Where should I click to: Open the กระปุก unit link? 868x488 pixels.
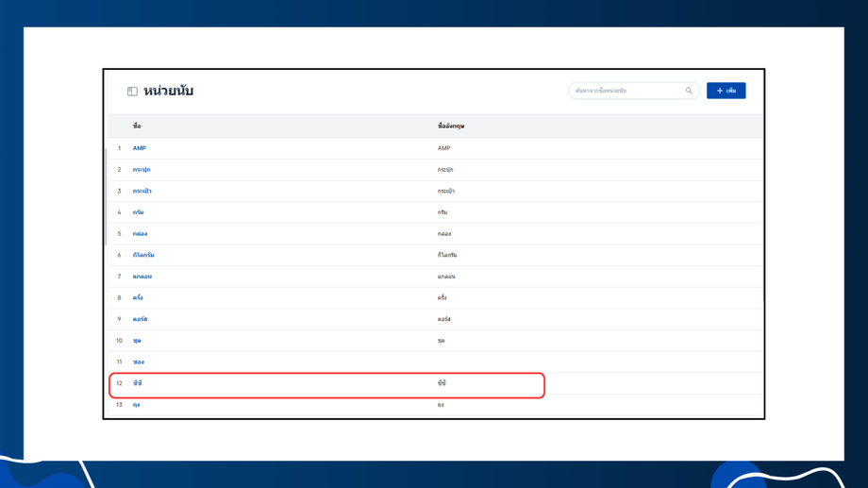[x=142, y=170]
